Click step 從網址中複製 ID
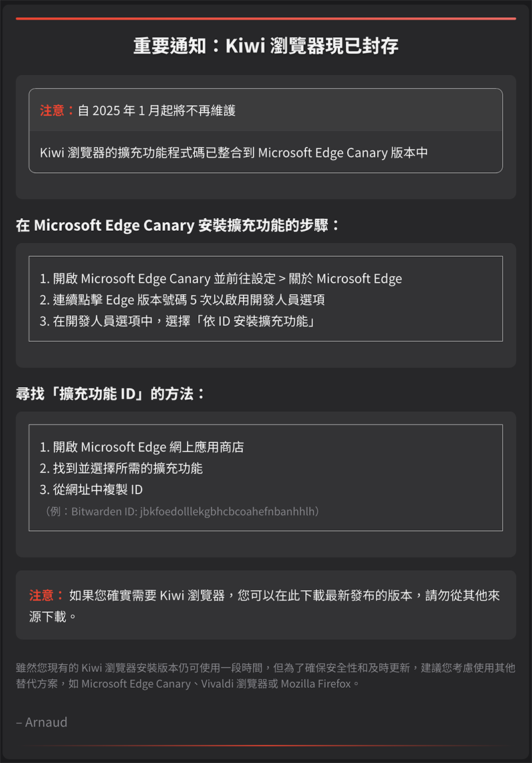Screen dimensions: 532x763 pyautogui.click(x=91, y=490)
